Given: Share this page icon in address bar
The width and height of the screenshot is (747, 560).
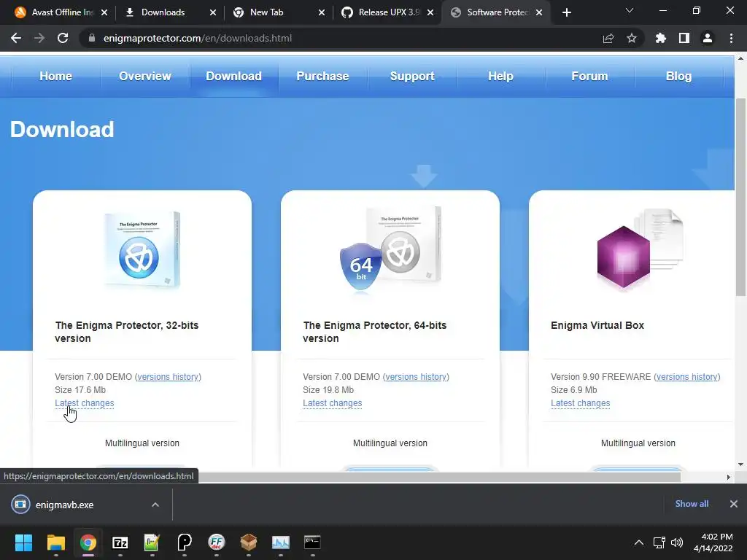Looking at the screenshot, I should pos(608,38).
